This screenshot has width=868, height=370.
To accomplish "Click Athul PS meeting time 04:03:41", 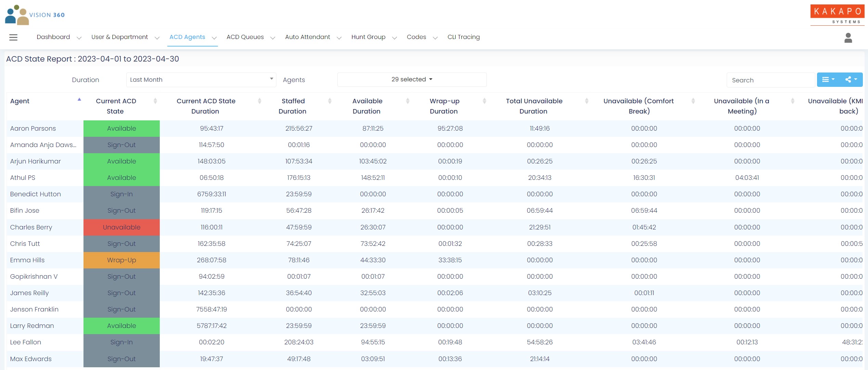I will pos(747,178).
